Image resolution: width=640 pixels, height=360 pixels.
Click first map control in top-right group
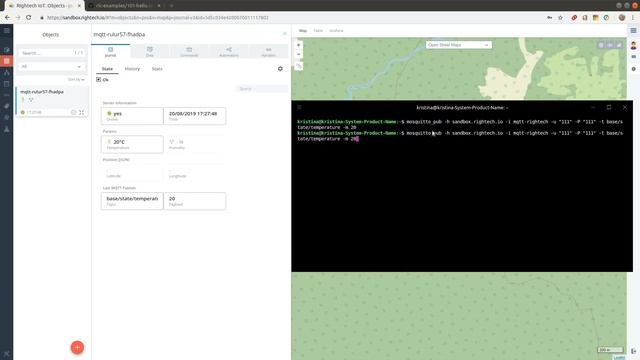pos(601,45)
